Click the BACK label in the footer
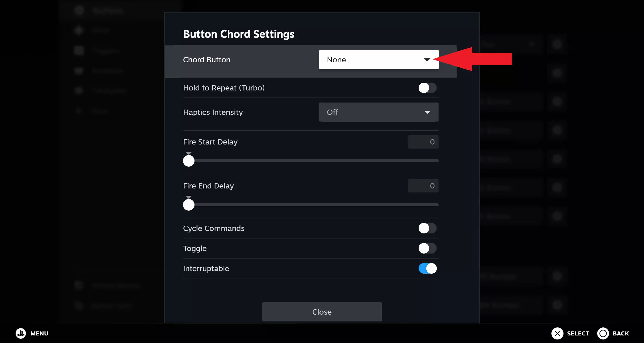 tap(621, 333)
